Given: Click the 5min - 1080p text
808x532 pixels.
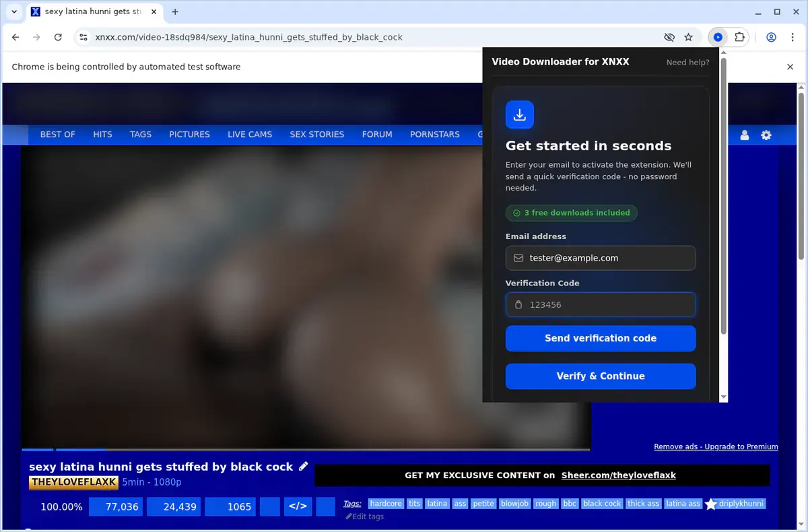Looking at the screenshot, I should [151, 482].
